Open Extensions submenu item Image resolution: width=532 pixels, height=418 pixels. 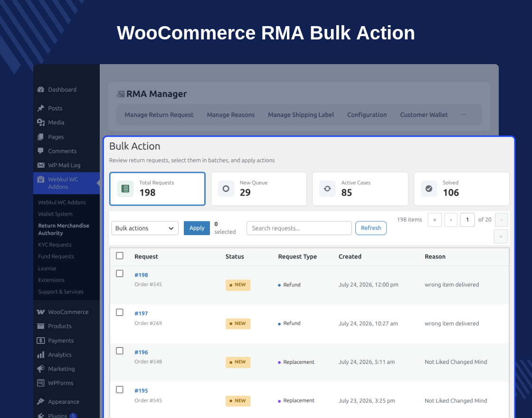51,280
